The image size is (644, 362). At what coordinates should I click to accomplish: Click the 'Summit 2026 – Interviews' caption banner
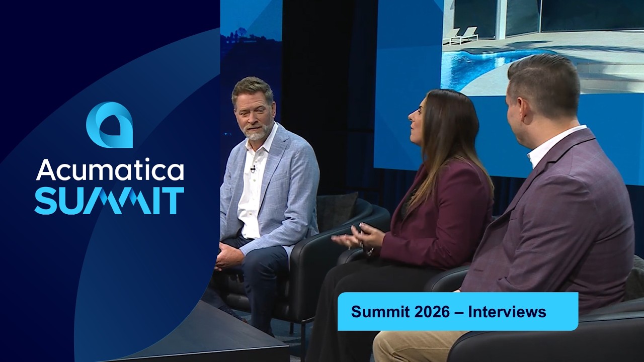click(x=458, y=311)
